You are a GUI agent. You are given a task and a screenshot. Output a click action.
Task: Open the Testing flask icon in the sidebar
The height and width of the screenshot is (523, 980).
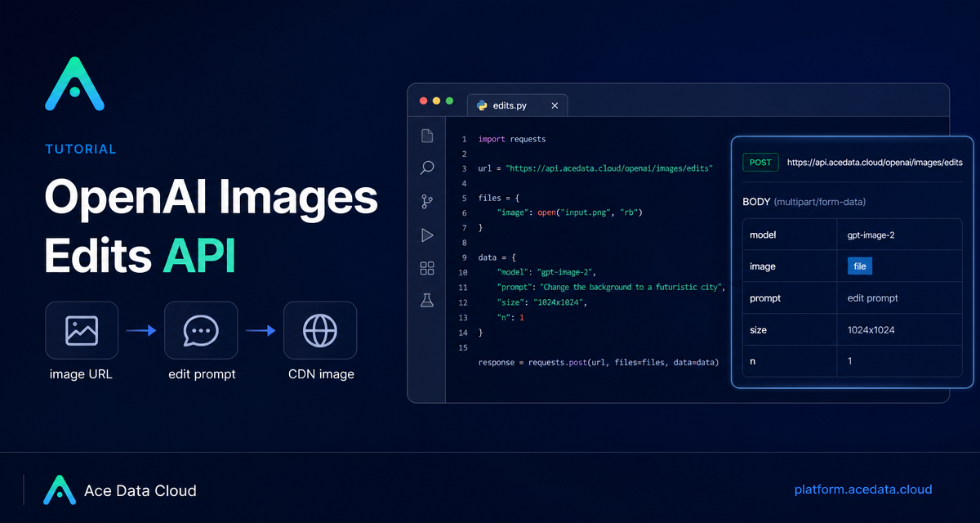(x=426, y=301)
